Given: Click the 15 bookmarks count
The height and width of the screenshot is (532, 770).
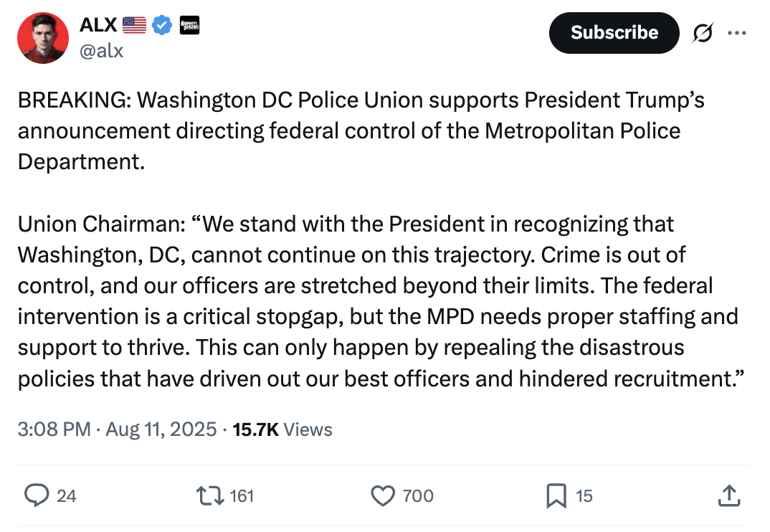Looking at the screenshot, I should click(584, 495).
